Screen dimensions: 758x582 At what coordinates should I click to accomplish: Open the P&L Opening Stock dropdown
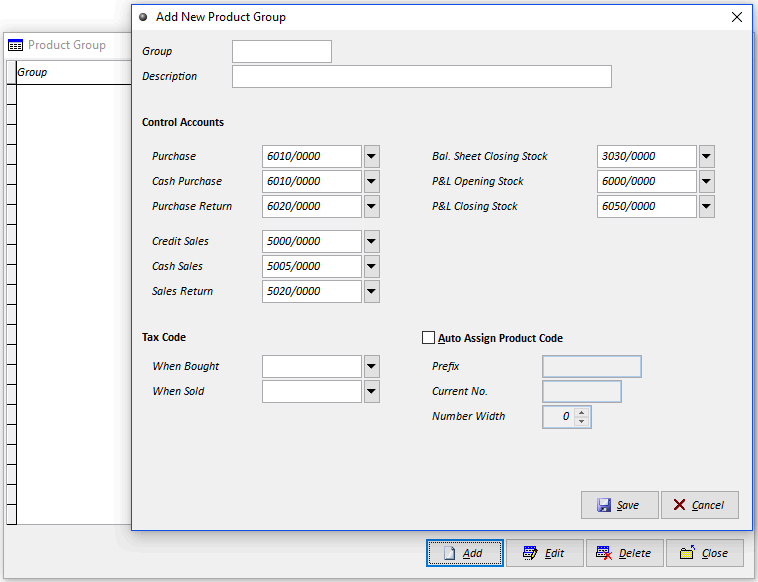coord(707,181)
